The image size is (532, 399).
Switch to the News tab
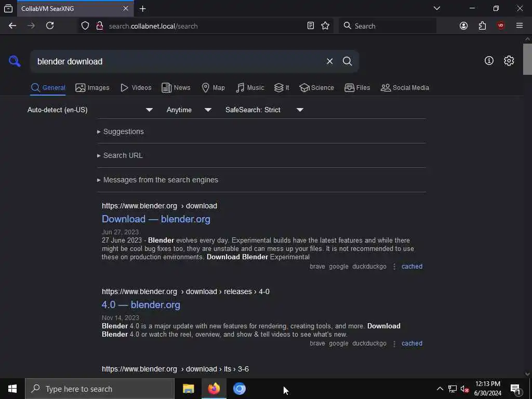pyautogui.click(x=176, y=88)
